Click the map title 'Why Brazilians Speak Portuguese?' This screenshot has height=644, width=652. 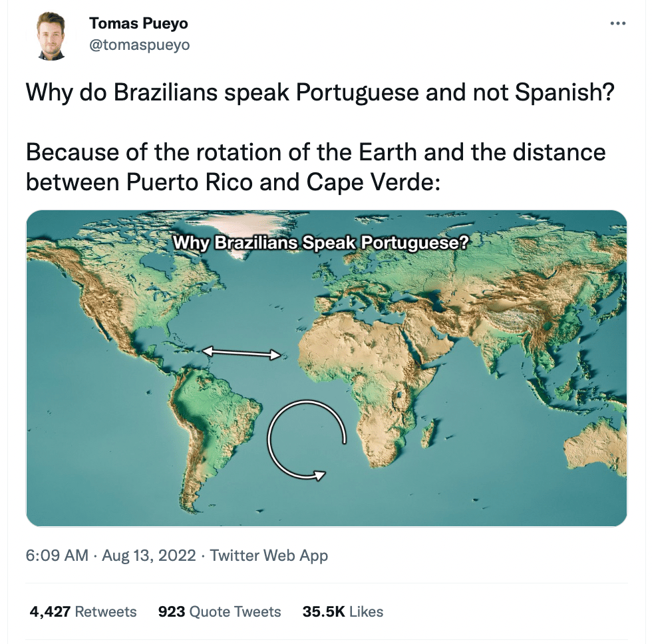321,242
